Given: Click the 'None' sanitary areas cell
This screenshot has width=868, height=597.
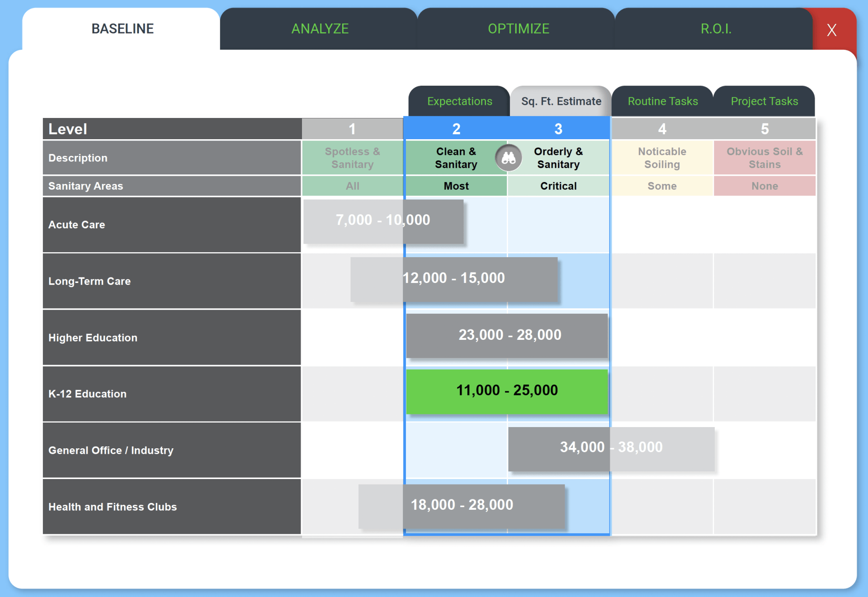Looking at the screenshot, I should coord(765,186).
